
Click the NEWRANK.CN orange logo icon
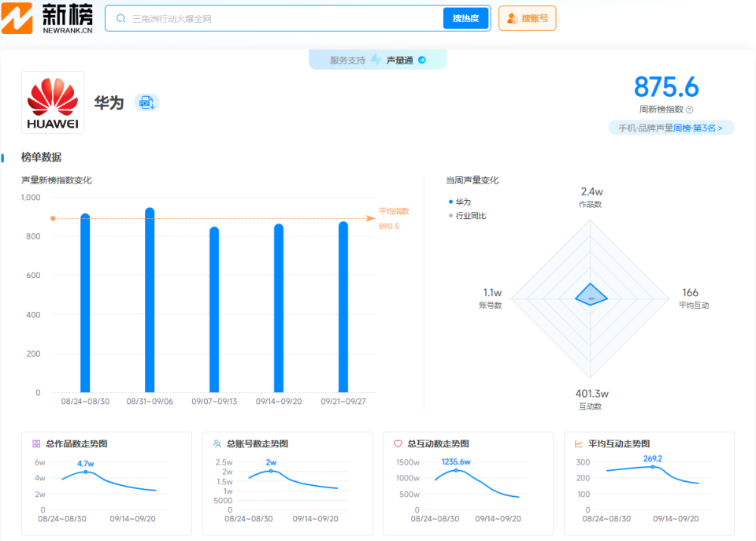19,17
